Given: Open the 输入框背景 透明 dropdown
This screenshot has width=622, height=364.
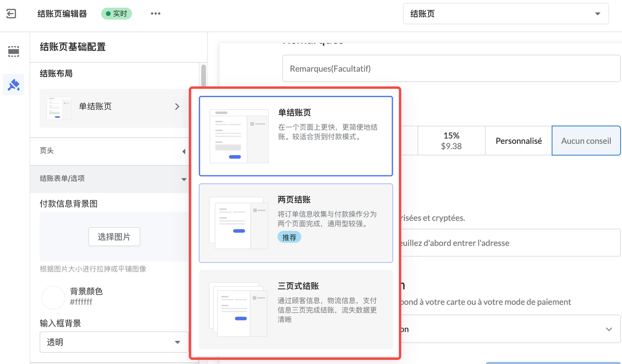Looking at the screenshot, I should click(114, 342).
